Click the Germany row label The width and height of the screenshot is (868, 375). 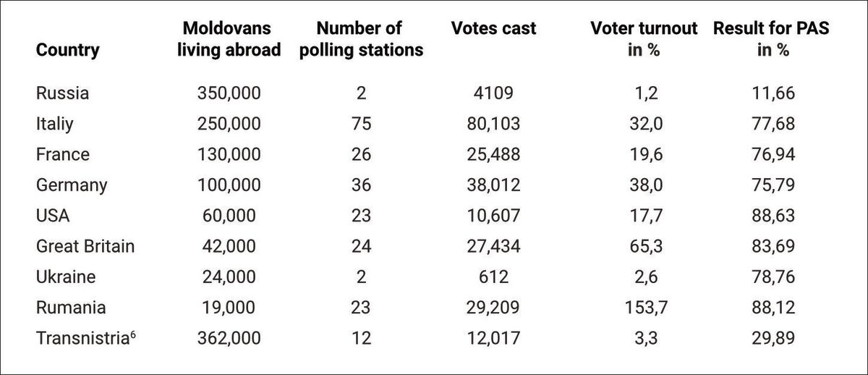pos(72,185)
